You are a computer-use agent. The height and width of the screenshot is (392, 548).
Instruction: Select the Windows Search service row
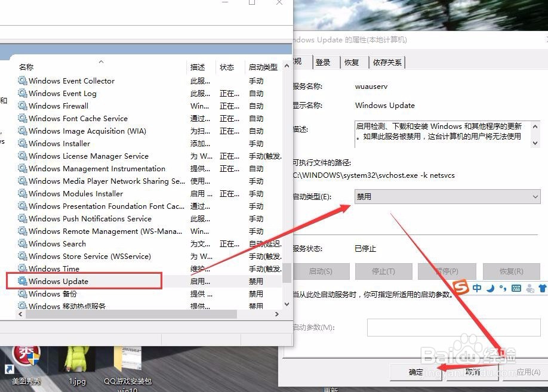pos(150,243)
